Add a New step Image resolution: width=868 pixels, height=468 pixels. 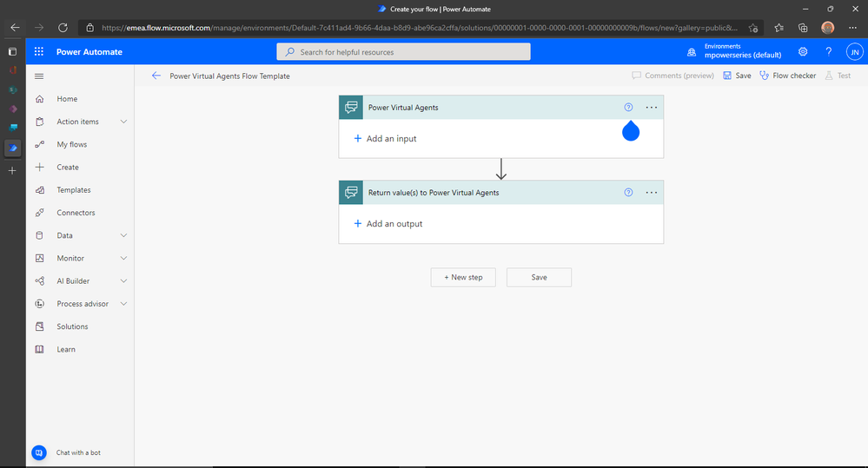pos(463,277)
